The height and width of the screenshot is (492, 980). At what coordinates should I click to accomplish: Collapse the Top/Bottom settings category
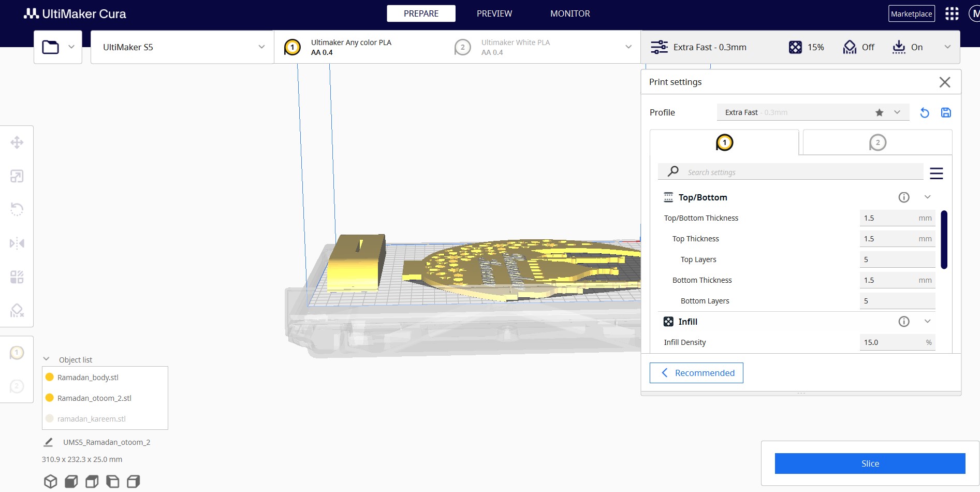pos(928,197)
